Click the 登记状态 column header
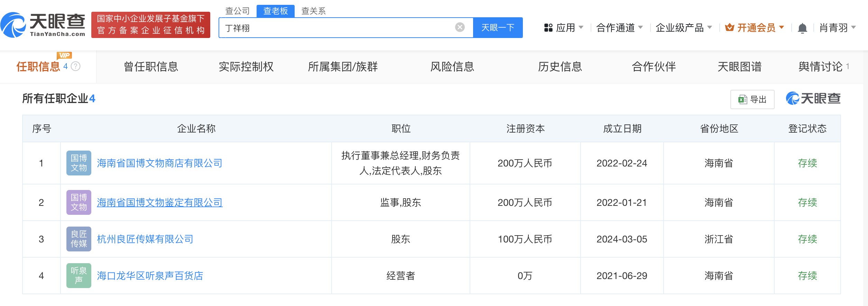 point(807,128)
